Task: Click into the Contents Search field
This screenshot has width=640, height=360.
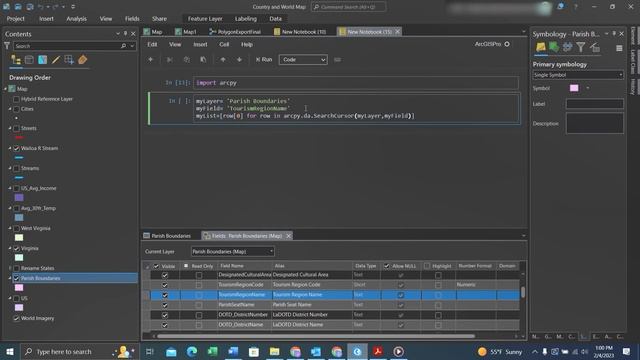Action: click(67, 46)
